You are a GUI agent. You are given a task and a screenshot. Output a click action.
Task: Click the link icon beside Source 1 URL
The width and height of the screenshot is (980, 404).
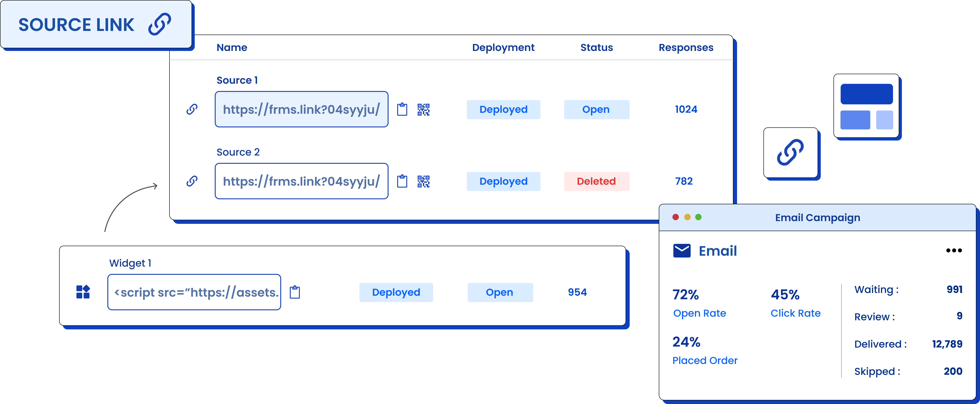192,109
